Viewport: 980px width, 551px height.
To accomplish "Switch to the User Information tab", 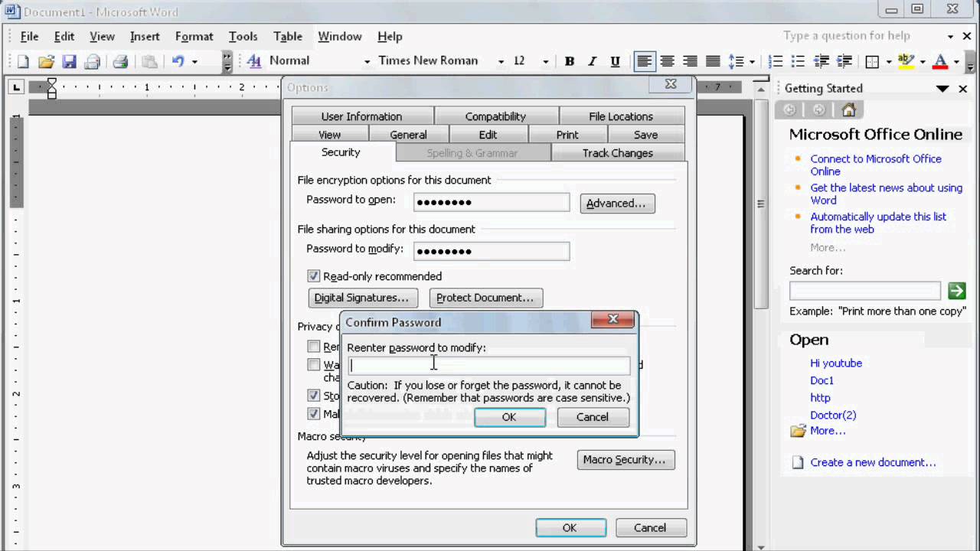I will pyautogui.click(x=361, y=116).
